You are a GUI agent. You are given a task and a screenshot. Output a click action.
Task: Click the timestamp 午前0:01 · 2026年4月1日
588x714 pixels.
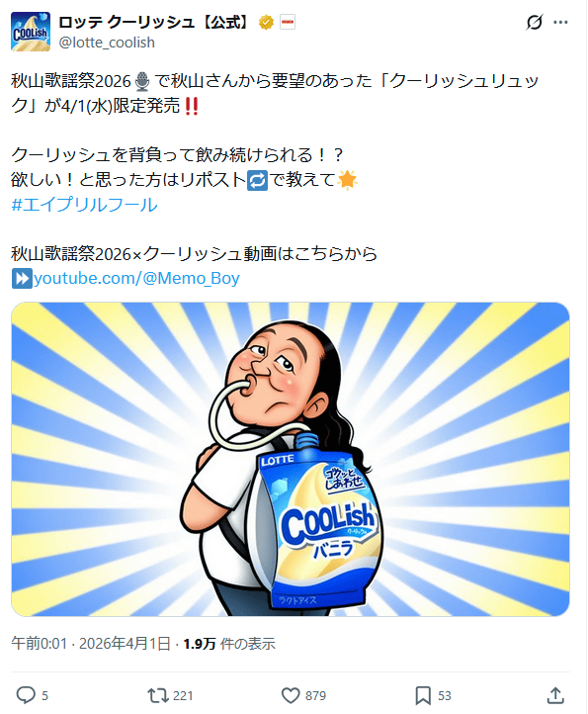[91, 644]
